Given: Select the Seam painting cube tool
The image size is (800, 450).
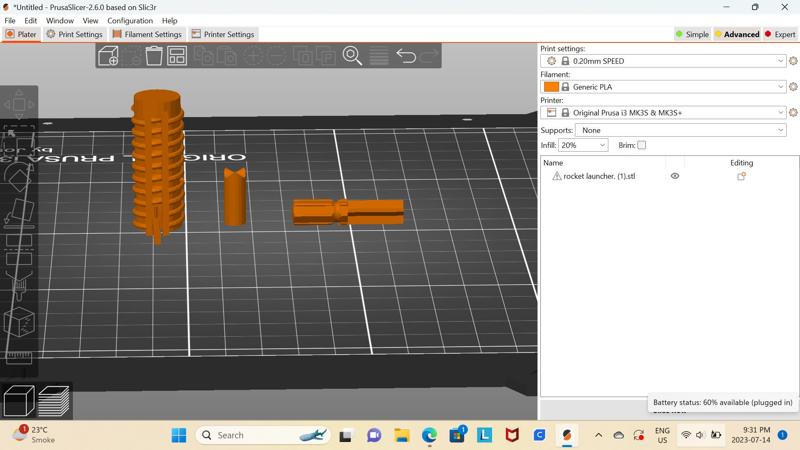Looking at the screenshot, I should tap(19, 322).
